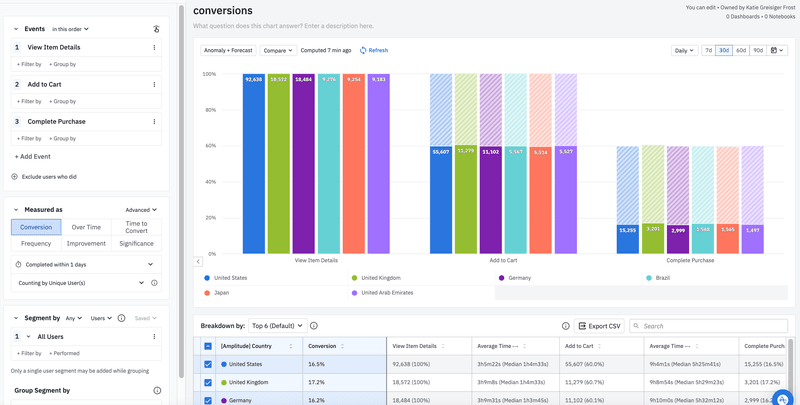Select the Significance measurement tab
Viewport: 800px width, 405px height.
pyautogui.click(x=136, y=243)
